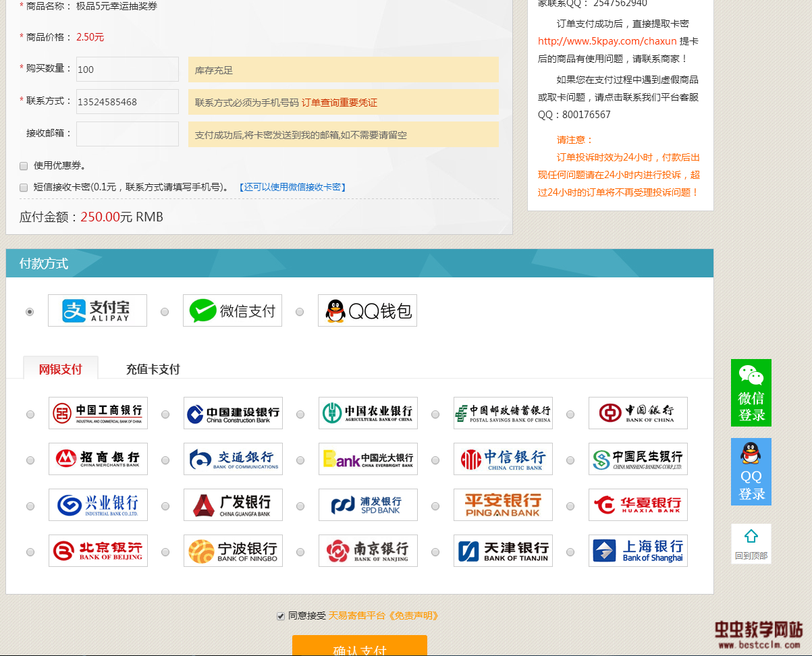Click the China Construction Bank logo
Image resolution: width=812 pixels, height=656 pixels.
coord(233,413)
